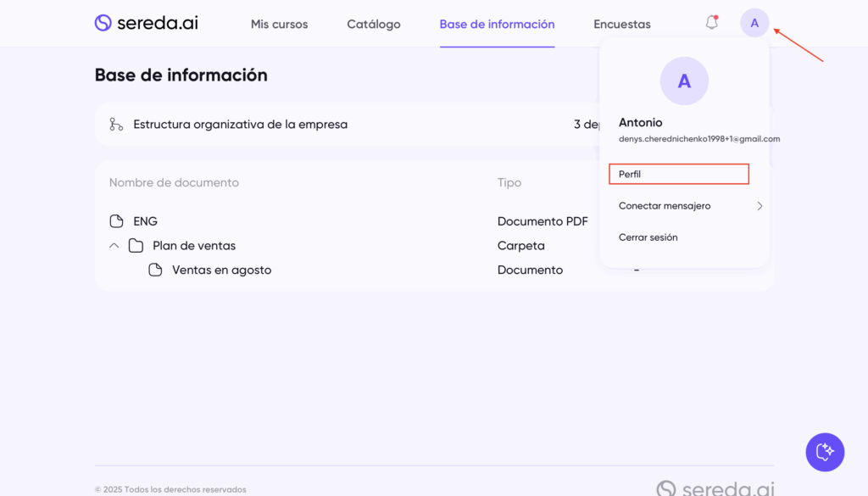Go to the Mis cursos tab
Screen dimensions: 868x496
[279, 25]
